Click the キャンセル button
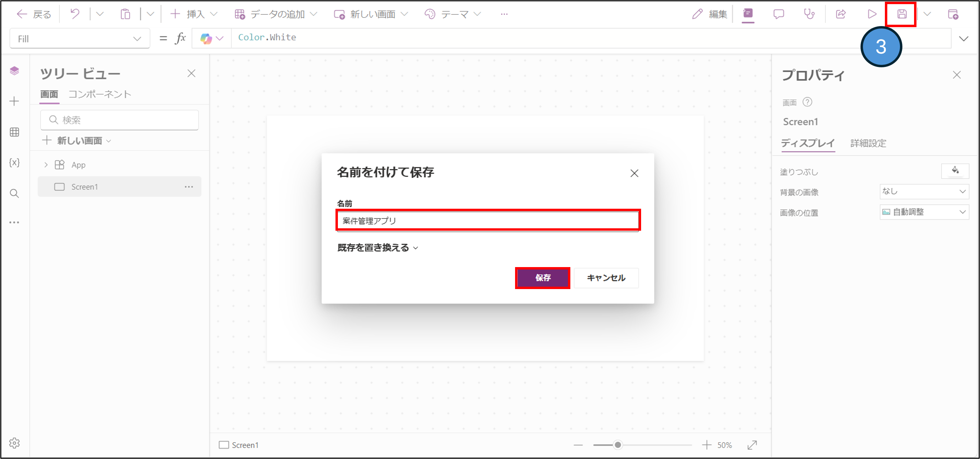Image resolution: width=980 pixels, height=459 pixels. 606,278
